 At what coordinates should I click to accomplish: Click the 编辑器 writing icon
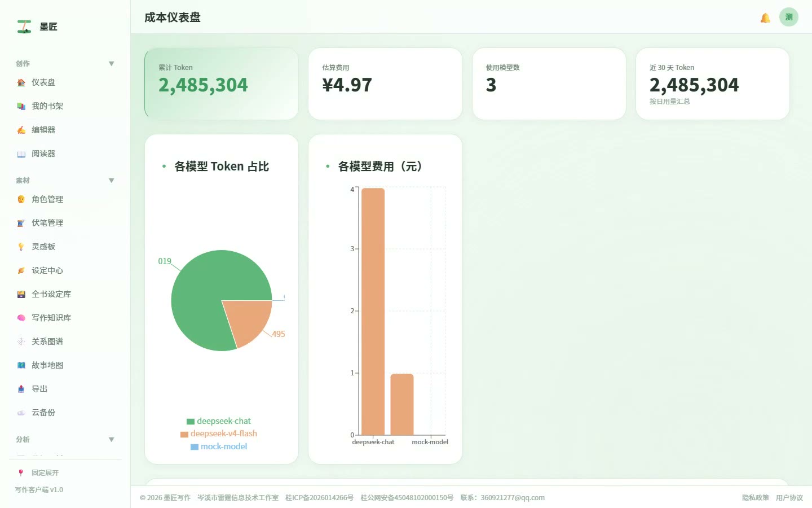[x=21, y=130]
